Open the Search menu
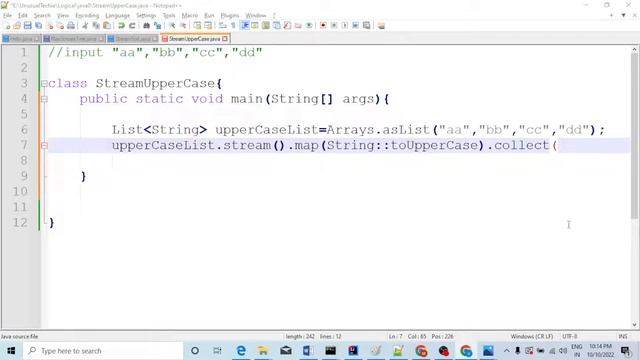The width and height of the screenshot is (640, 360). (x=42, y=16)
